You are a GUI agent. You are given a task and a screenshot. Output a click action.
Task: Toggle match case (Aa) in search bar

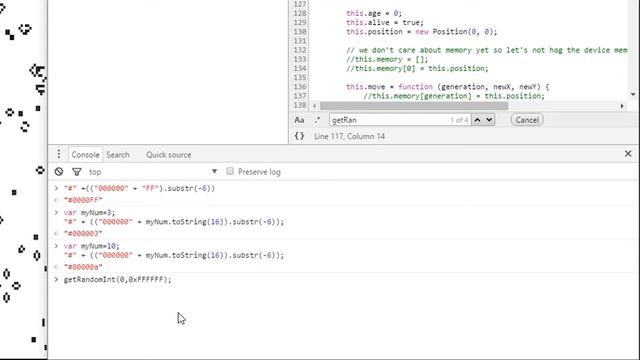tap(299, 120)
